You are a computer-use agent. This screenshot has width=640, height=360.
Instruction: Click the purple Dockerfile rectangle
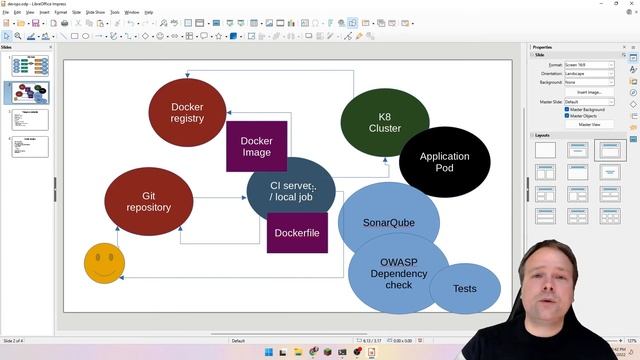coord(297,233)
